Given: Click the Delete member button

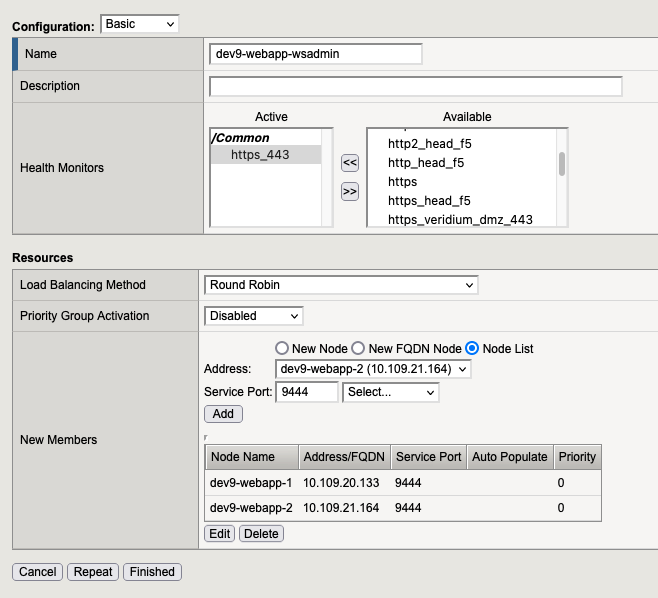Looking at the screenshot, I should 261,534.
